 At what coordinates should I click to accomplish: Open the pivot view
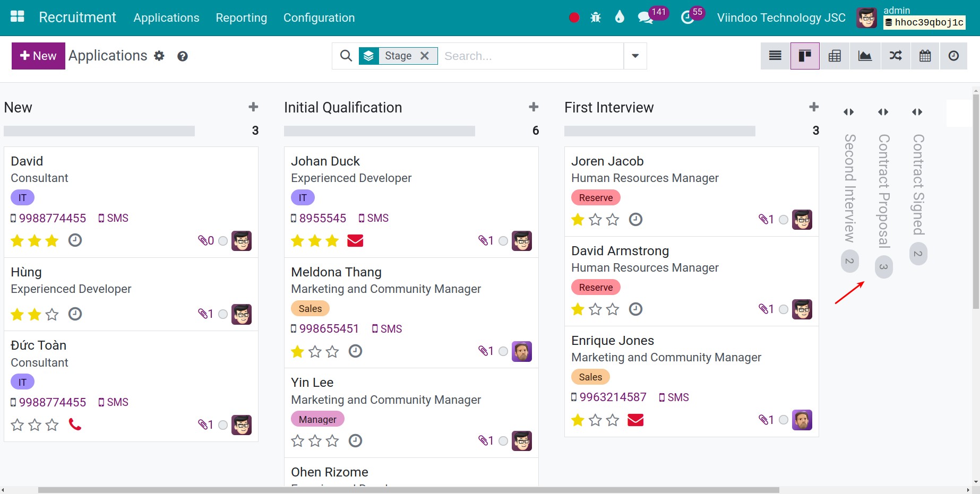pyautogui.click(x=835, y=56)
